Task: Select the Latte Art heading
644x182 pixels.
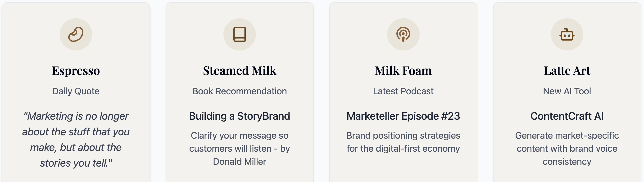Action: (567, 70)
